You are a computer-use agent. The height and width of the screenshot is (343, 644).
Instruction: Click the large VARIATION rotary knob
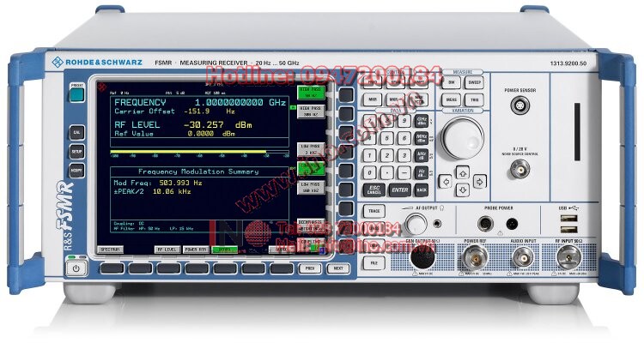463,138
